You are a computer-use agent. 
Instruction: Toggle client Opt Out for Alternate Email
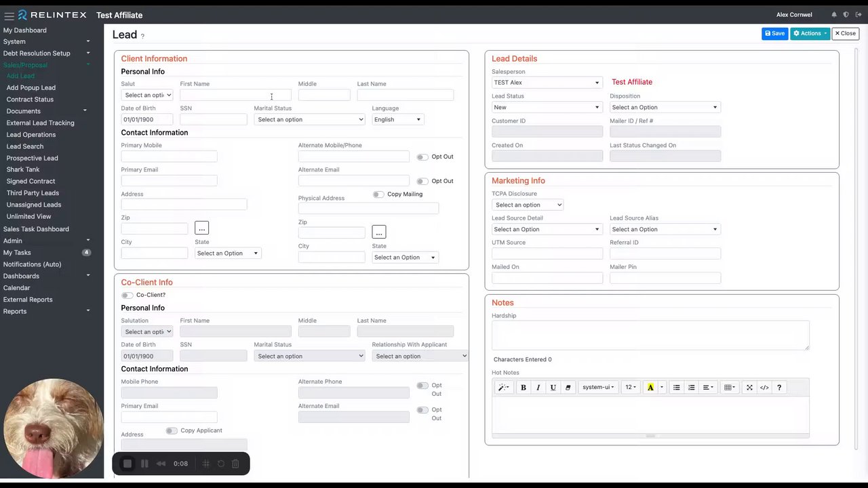pyautogui.click(x=422, y=181)
